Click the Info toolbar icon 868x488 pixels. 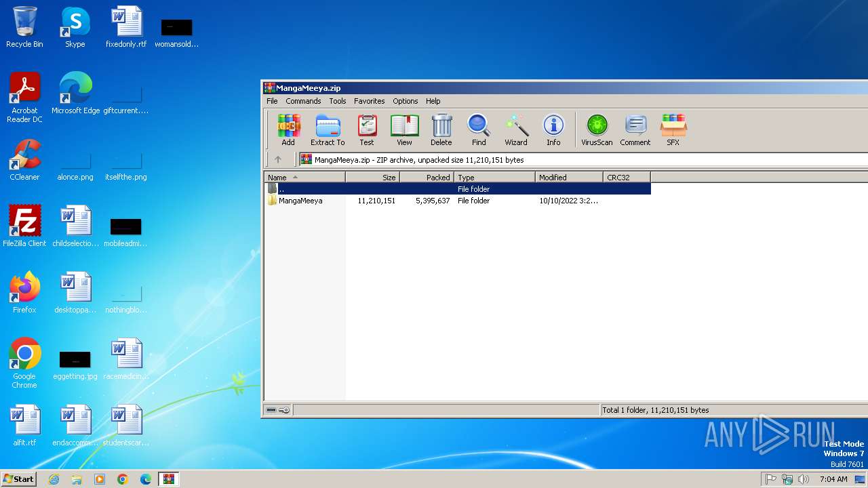coord(553,129)
